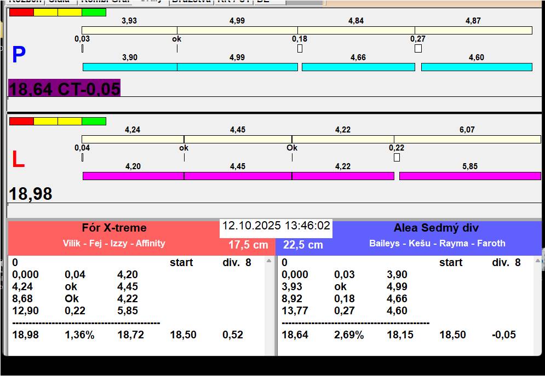Image resolution: width=545 pixels, height=392 pixels.
Task: Click the yellow light beside red in lane P
Action: point(45,13)
